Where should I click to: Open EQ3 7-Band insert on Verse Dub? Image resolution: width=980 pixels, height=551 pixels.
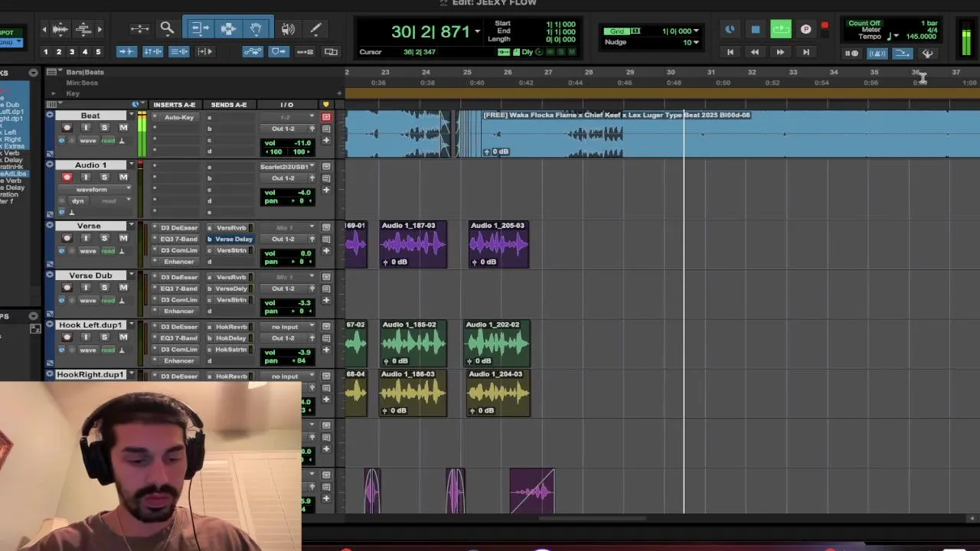click(178, 289)
